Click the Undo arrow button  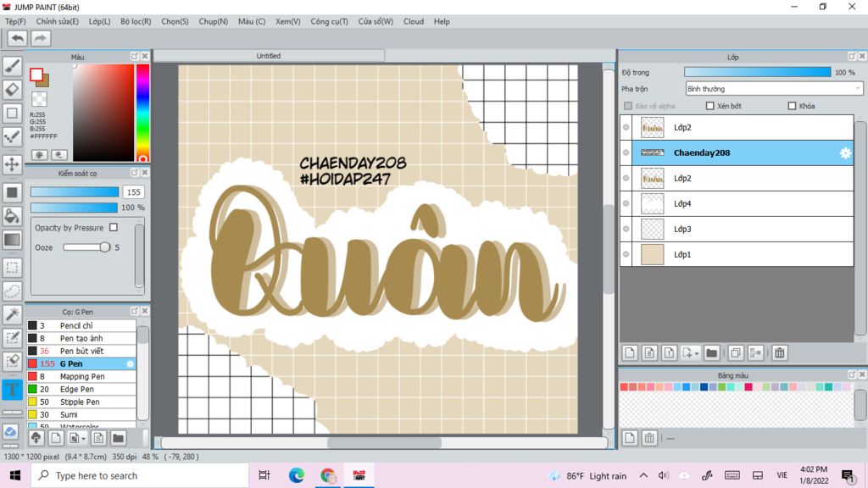point(18,38)
